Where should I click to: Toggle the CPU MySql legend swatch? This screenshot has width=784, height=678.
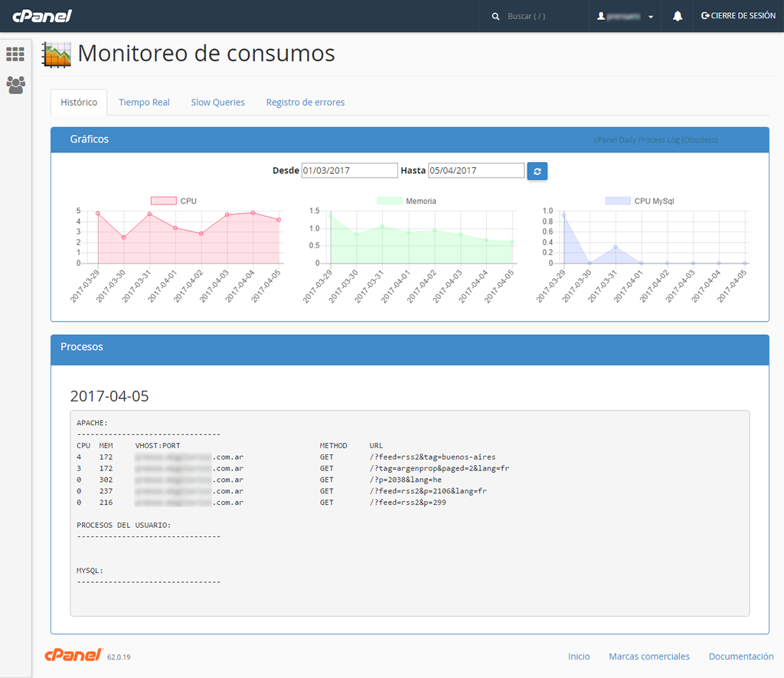(618, 201)
